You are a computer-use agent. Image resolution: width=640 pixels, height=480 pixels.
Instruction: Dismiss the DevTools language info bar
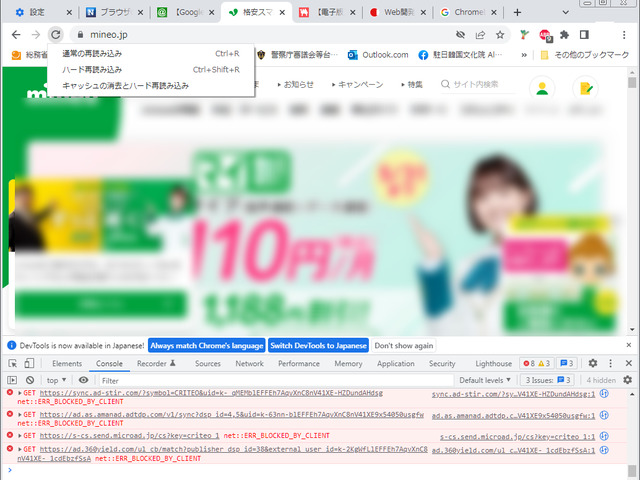(x=629, y=345)
